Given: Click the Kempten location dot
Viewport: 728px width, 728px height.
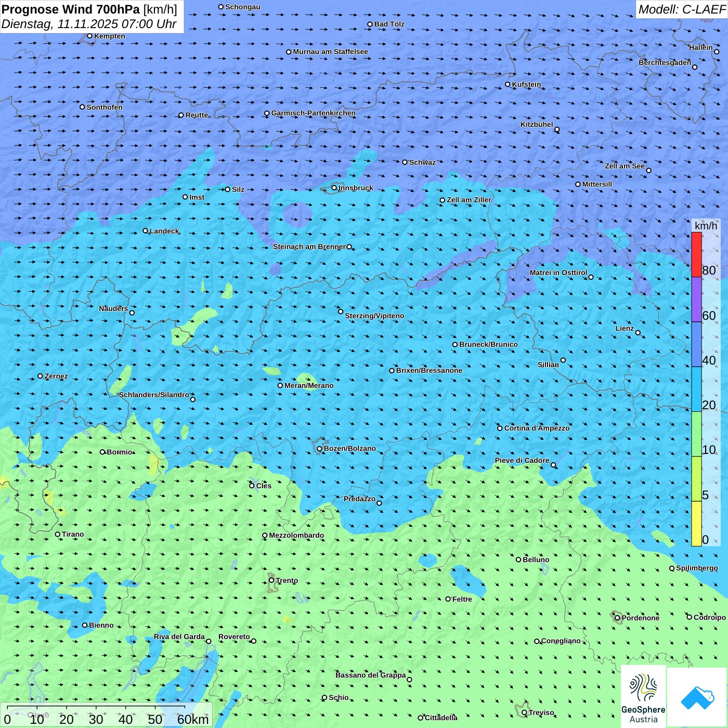Looking at the screenshot, I should (x=90, y=36).
